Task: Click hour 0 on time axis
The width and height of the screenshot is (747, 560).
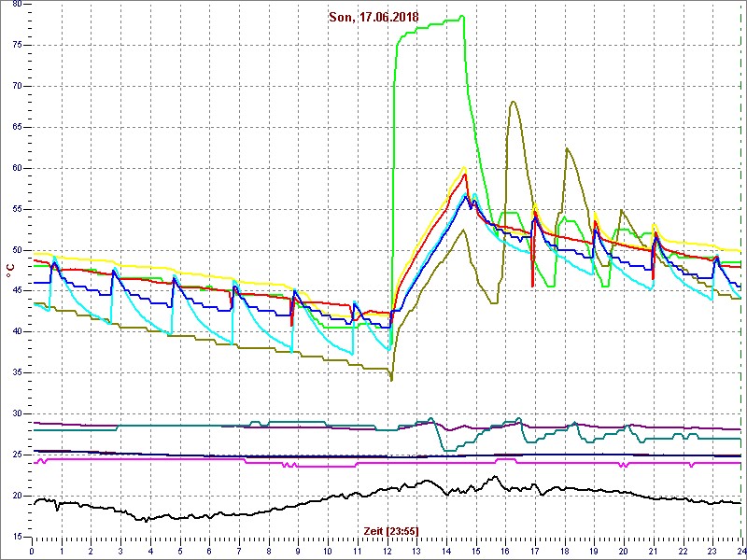Action: click(32, 551)
